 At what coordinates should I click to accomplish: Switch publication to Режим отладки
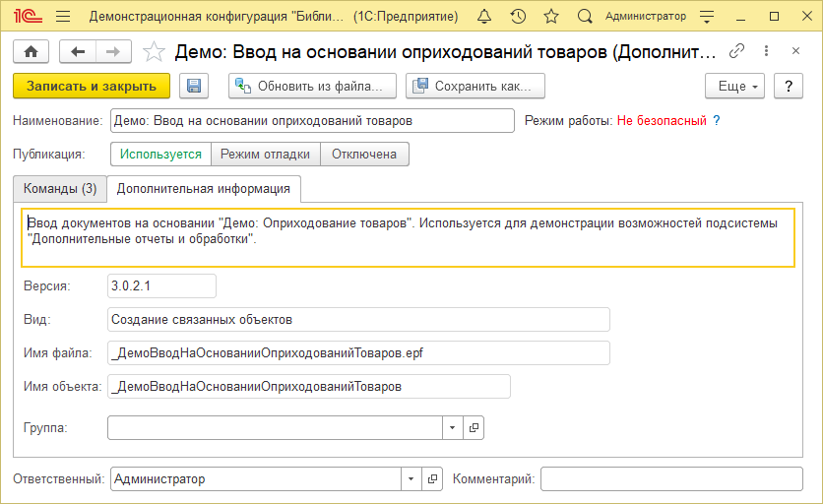(265, 155)
